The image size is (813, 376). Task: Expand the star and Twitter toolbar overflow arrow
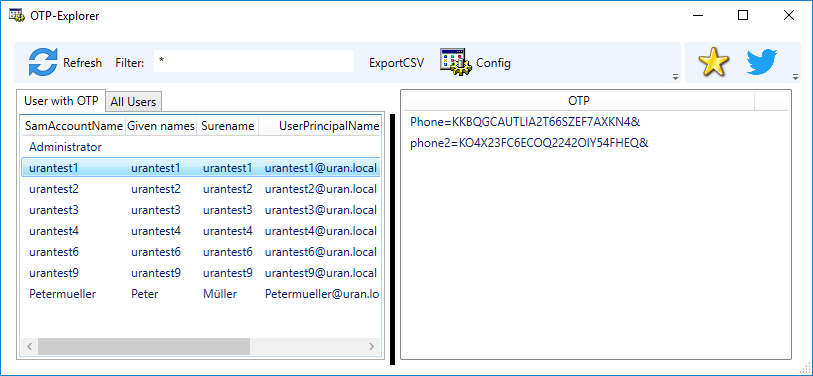(795, 77)
